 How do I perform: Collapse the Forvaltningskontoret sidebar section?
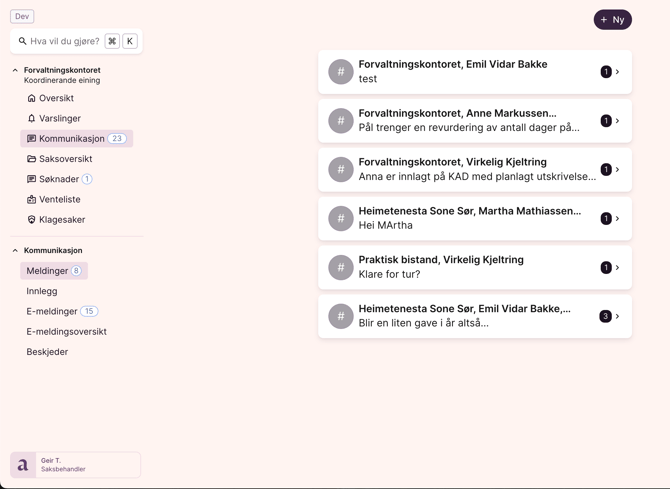click(15, 70)
